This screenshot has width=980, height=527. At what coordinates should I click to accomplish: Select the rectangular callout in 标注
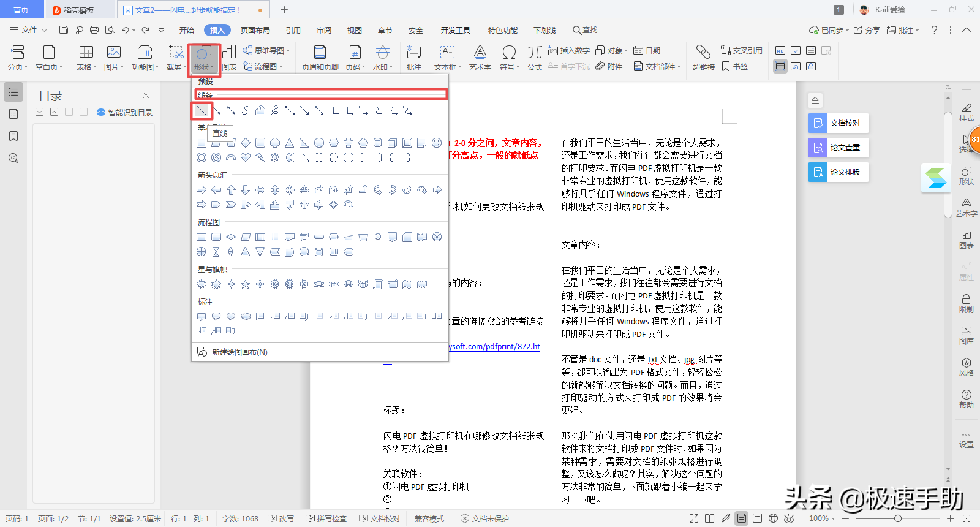(x=202, y=317)
